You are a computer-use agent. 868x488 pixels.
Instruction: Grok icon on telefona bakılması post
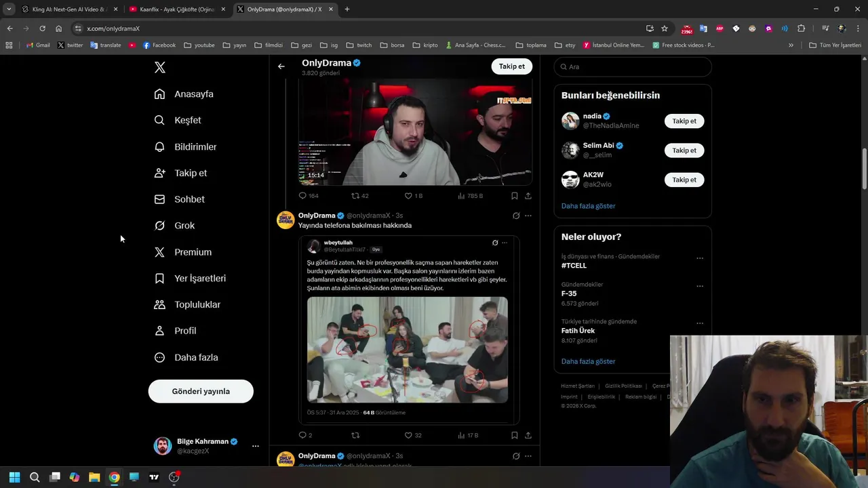516,216
